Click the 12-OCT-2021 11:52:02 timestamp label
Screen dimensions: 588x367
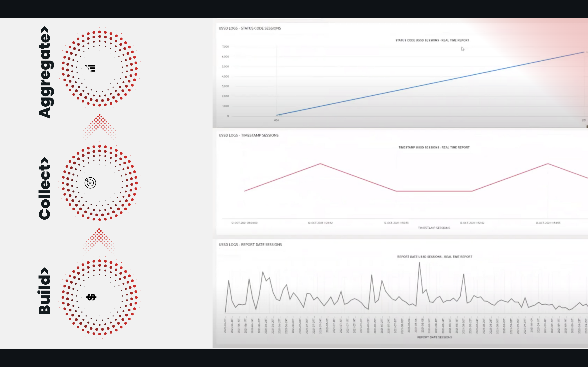click(472, 223)
